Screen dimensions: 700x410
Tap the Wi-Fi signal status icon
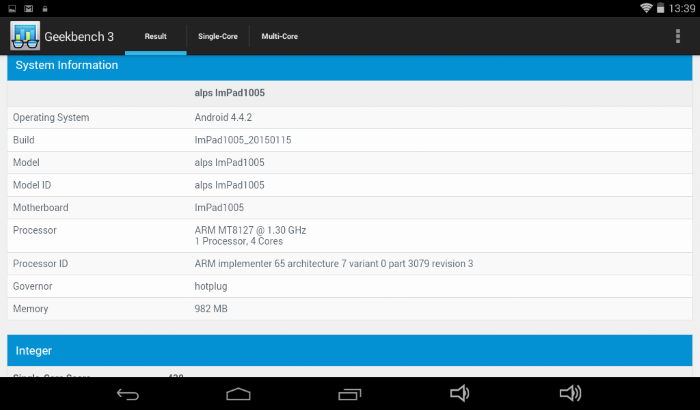[647, 8]
